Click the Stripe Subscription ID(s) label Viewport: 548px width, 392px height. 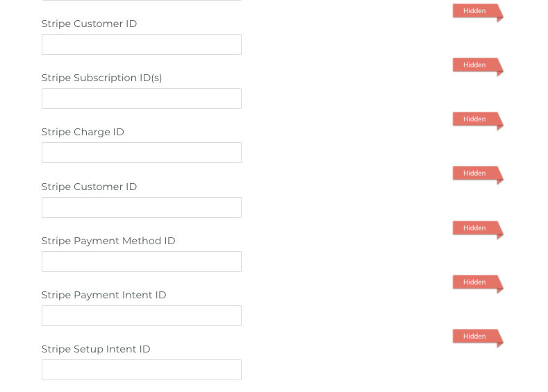(x=101, y=78)
